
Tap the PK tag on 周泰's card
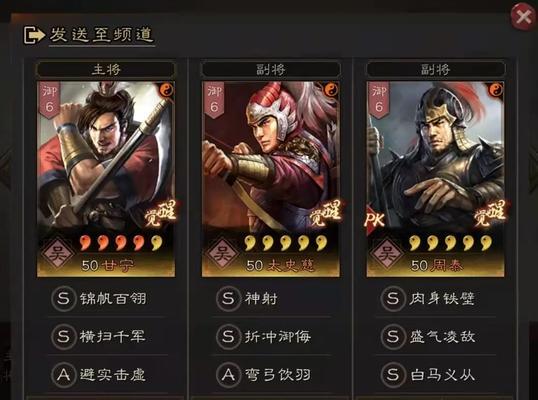click(x=375, y=220)
